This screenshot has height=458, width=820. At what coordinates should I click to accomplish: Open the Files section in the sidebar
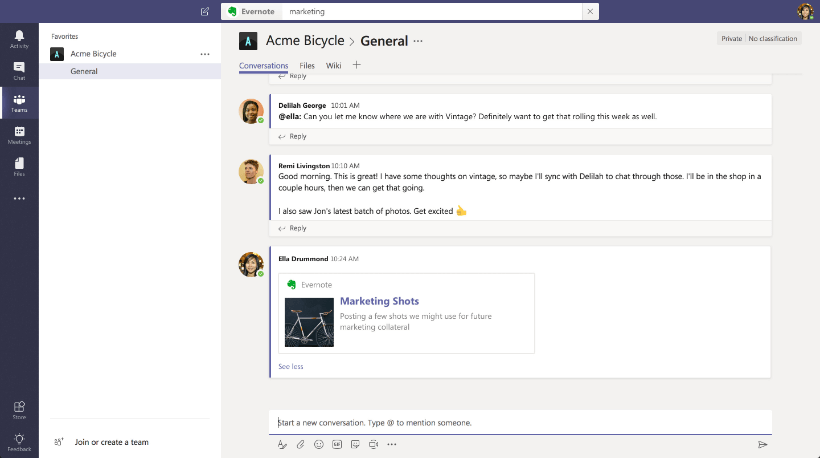pos(19,165)
